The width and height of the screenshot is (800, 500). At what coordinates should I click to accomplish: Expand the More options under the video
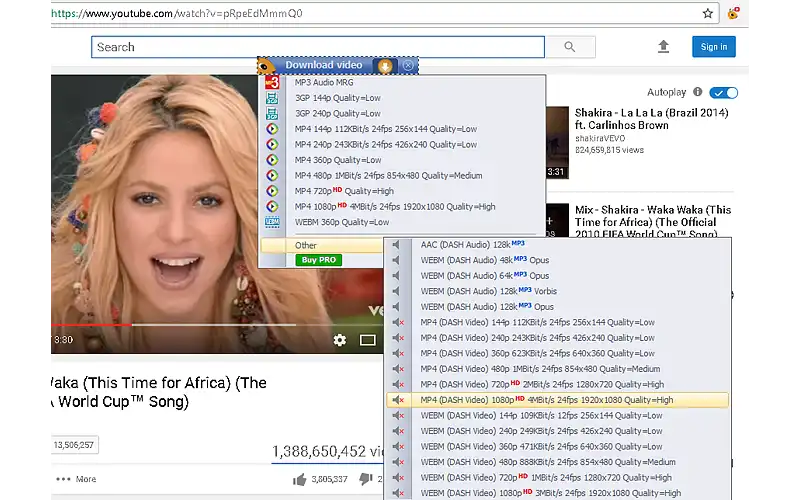(x=76, y=479)
